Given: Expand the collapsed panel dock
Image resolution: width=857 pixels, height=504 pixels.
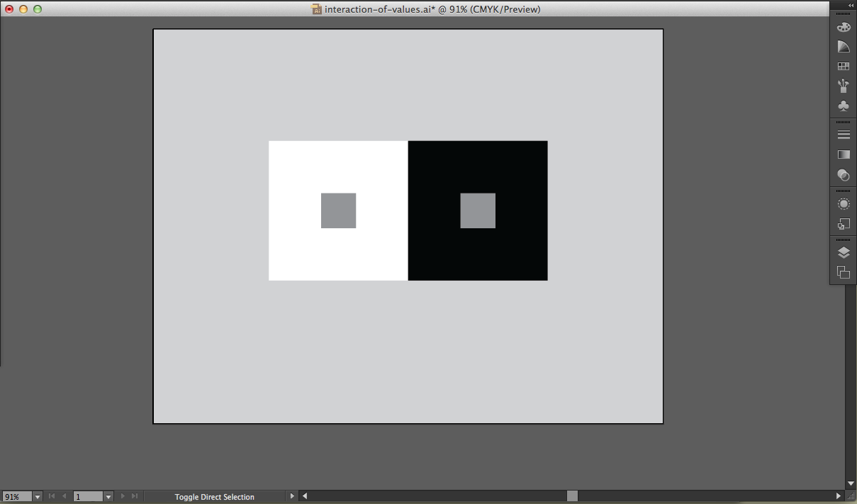Looking at the screenshot, I should pyautogui.click(x=851, y=5).
